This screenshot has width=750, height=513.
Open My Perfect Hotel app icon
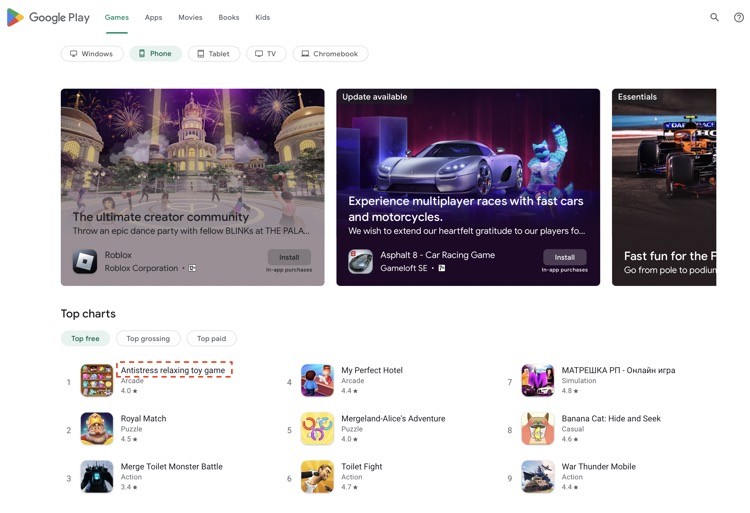[317, 380]
